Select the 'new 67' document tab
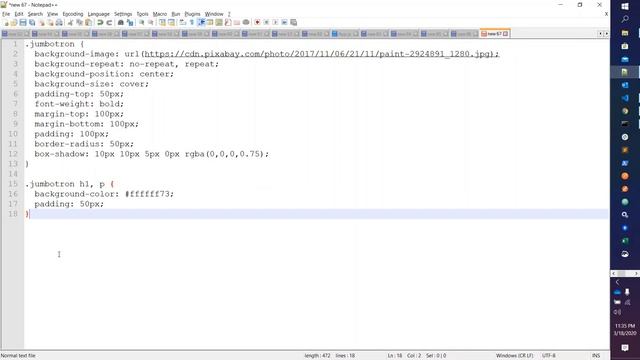This screenshot has width=640, height=360. point(494,33)
